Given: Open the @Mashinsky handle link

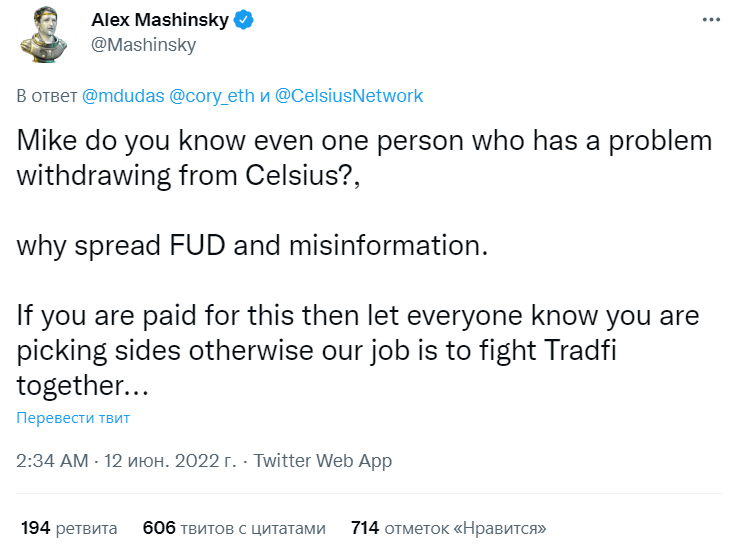Looking at the screenshot, I should click(x=144, y=45).
